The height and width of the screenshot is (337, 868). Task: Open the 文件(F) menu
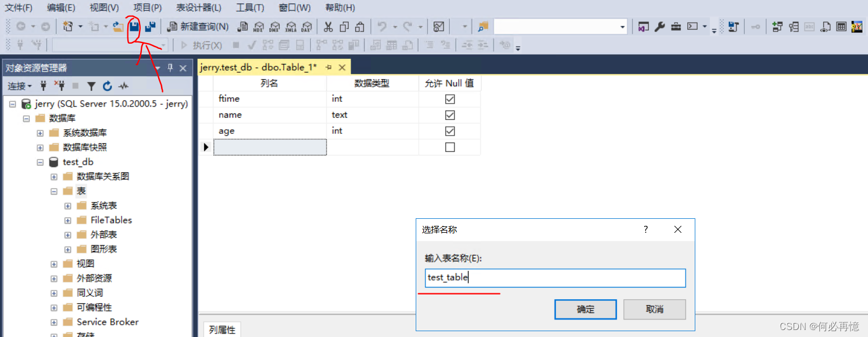[x=19, y=8]
